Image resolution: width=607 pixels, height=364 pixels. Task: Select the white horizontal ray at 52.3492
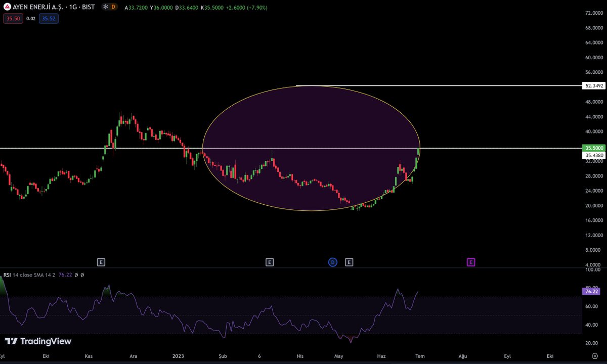[x=439, y=85]
